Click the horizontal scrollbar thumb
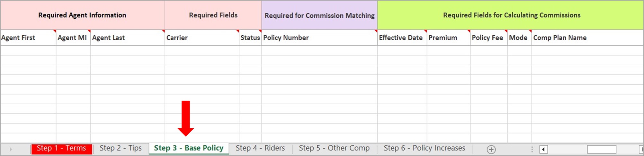The image size is (644, 156). [x=601, y=149]
